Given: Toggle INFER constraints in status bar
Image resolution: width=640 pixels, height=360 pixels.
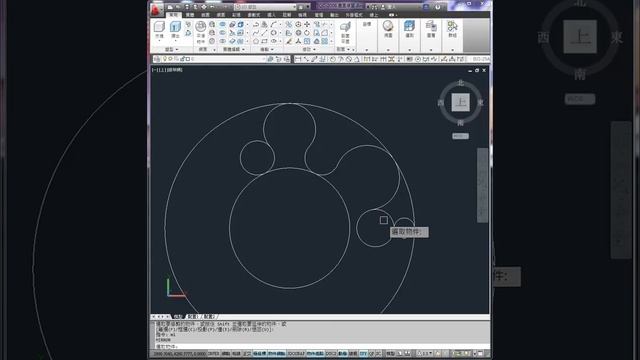Looking at the screenshot, I should [x=213, y=353].
